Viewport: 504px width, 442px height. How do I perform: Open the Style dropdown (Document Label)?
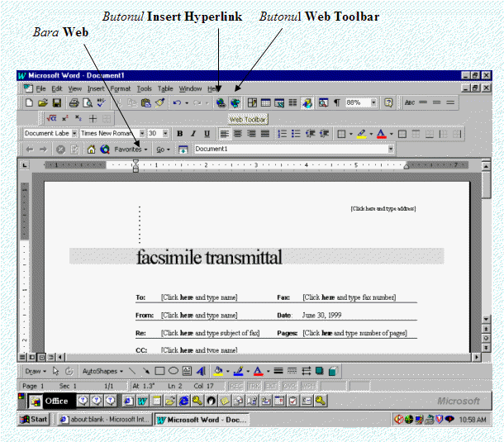point(74,133)
